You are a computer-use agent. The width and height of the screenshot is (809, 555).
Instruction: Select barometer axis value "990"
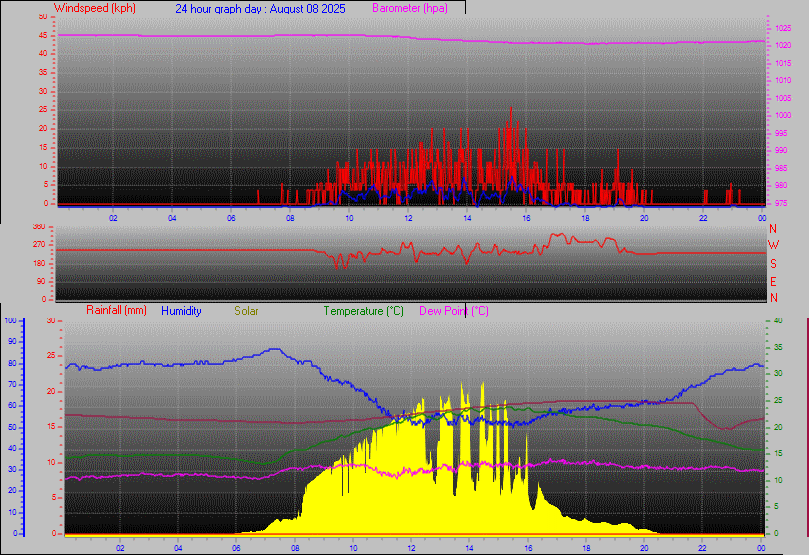(x=781, y=150)
